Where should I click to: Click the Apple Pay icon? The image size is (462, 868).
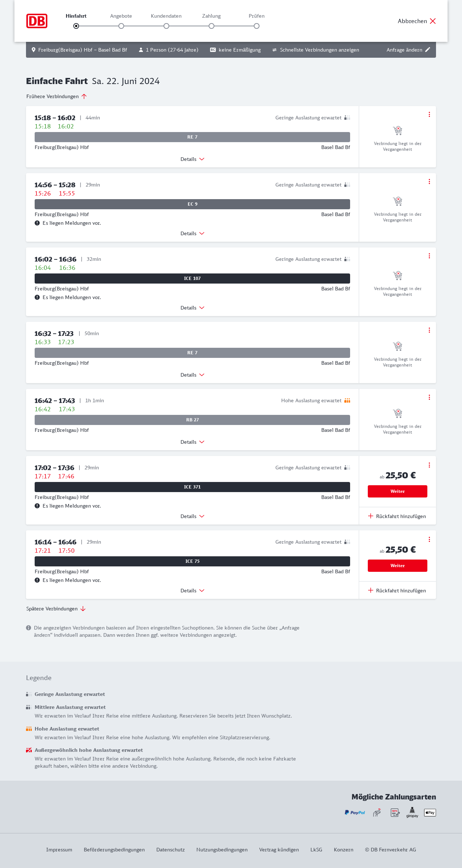coord(430,812)
